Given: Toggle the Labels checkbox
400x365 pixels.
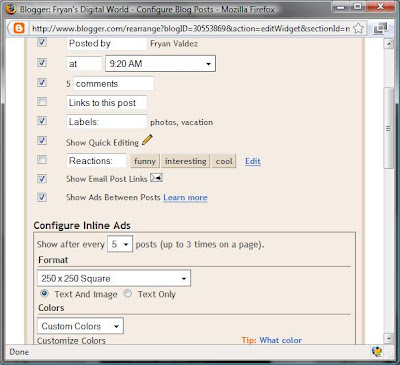Looking at the screenshot, I should tap(42, 120).
